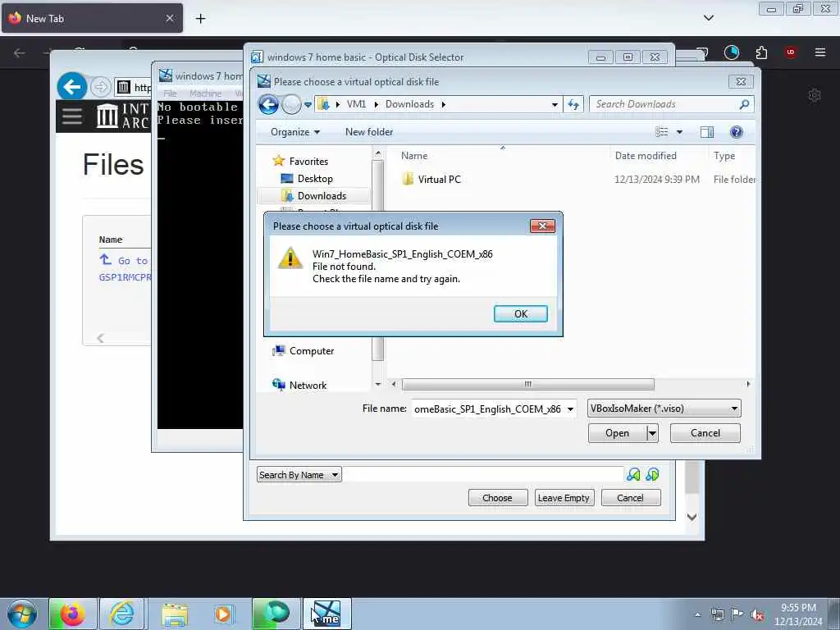Click the help question mark icon
Screen dimensions: 840x630
pyautogui.click(x=737, y=132)
